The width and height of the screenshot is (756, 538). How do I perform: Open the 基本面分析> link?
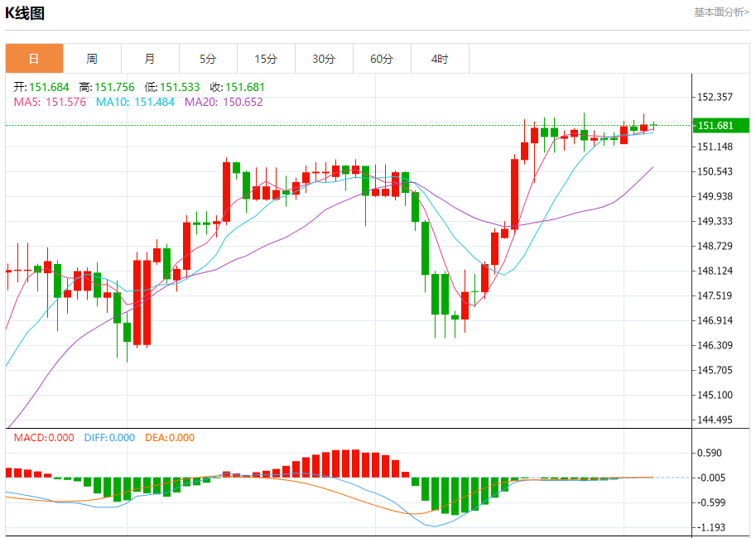(721, 12)
